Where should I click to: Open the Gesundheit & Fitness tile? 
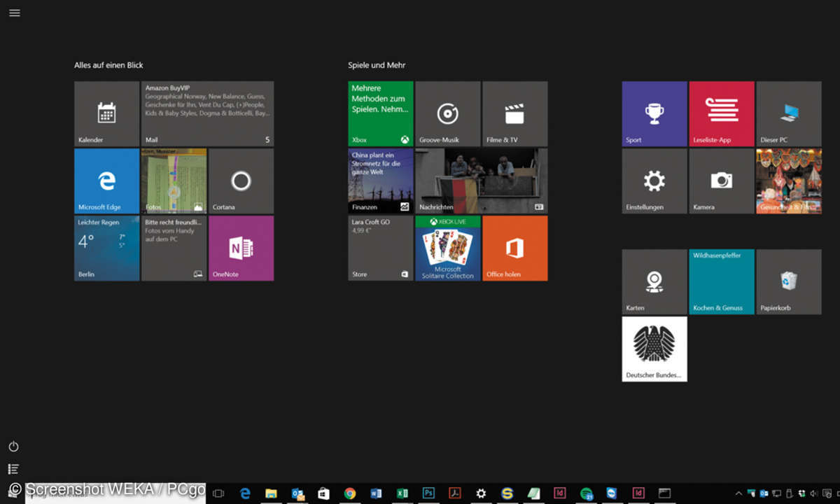789,181
